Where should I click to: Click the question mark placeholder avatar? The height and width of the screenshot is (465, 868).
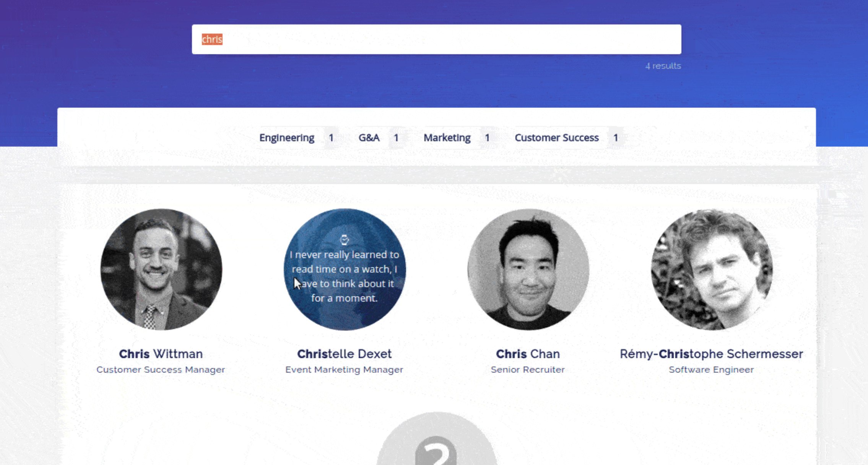click(436, 439)
